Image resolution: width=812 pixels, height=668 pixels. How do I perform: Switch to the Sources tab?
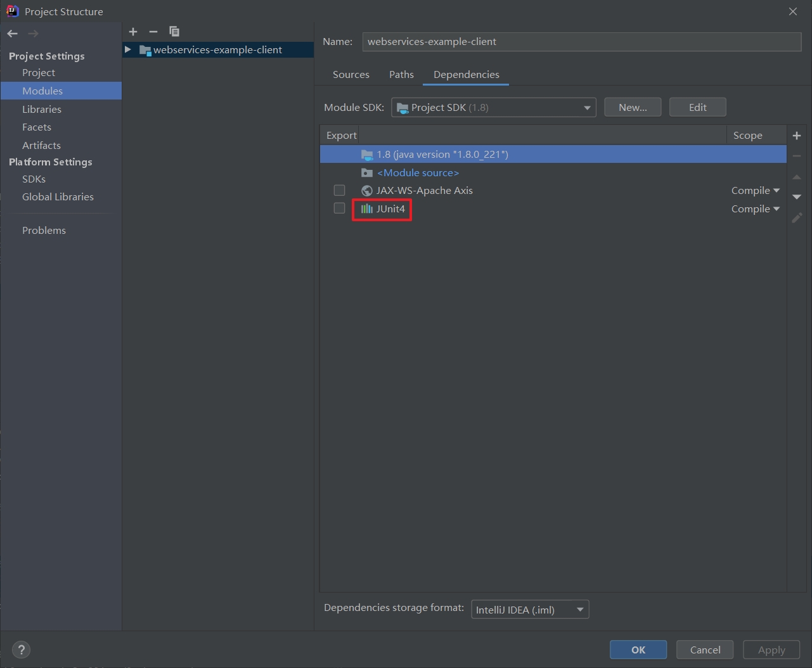pyautogui.click(x=351, y=74)
